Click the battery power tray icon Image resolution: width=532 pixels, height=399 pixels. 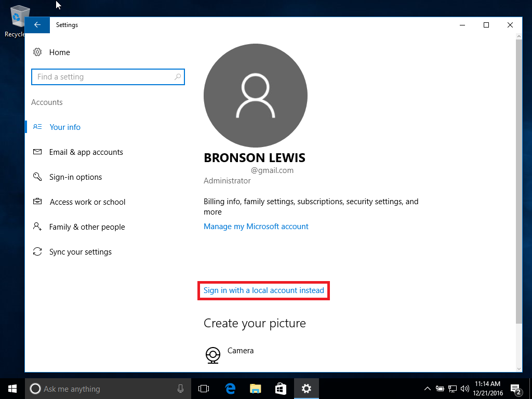pos(440,389)
